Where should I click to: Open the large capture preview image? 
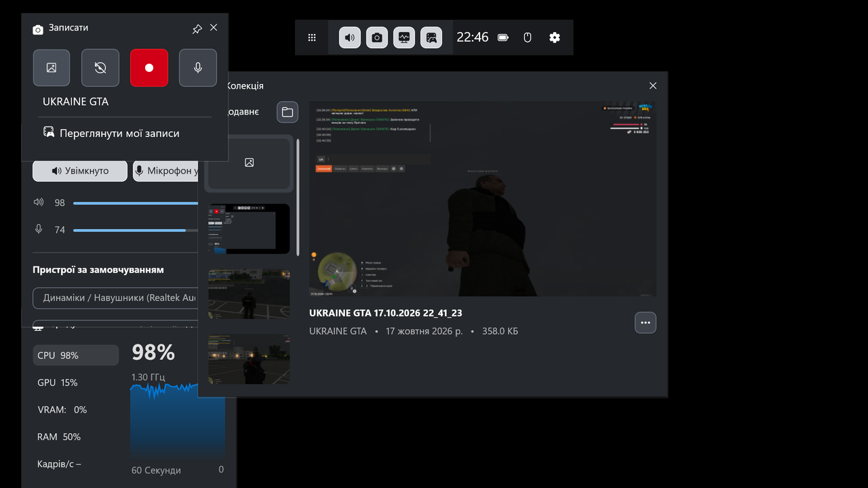(483, 199)
